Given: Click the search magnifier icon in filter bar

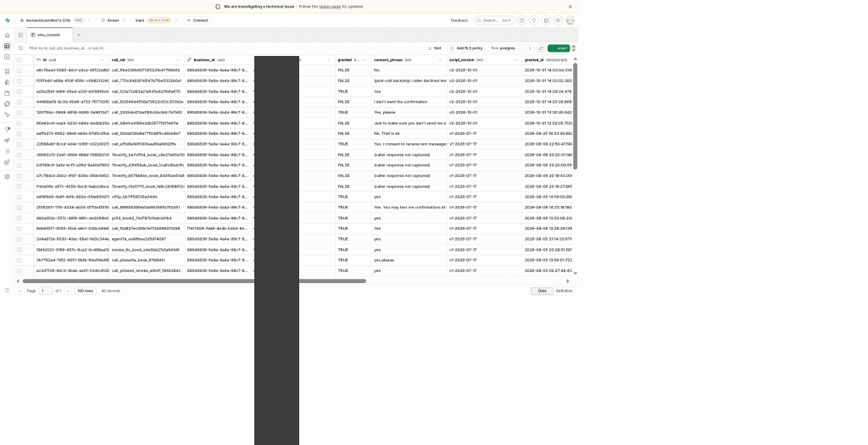Looking at the screenshot, I should [21, 48].
